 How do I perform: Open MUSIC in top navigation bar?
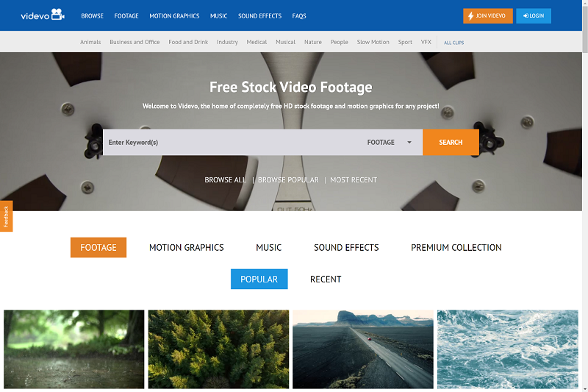(x=218, y=15)
